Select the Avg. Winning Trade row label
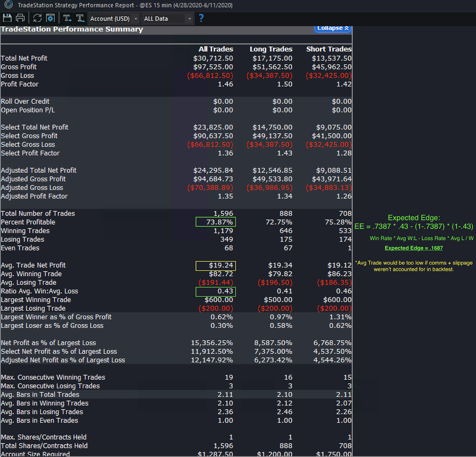Viewport: 476px width, 457px height. tap(31, 274)
